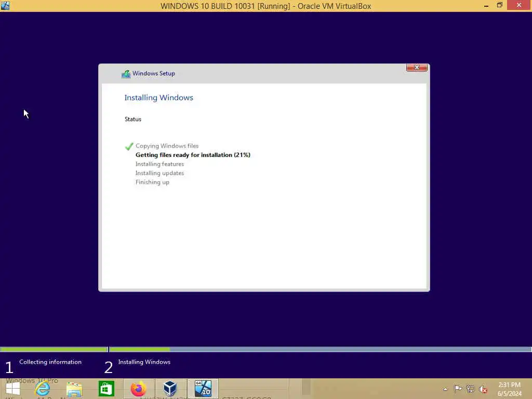This screenshot has height=399, width=532.
Task: Launch Firefox from the taskbar
Action: 138,389
